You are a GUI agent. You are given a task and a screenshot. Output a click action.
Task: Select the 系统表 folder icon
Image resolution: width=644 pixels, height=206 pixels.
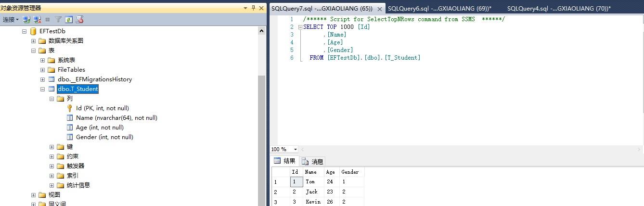point(52,60)
